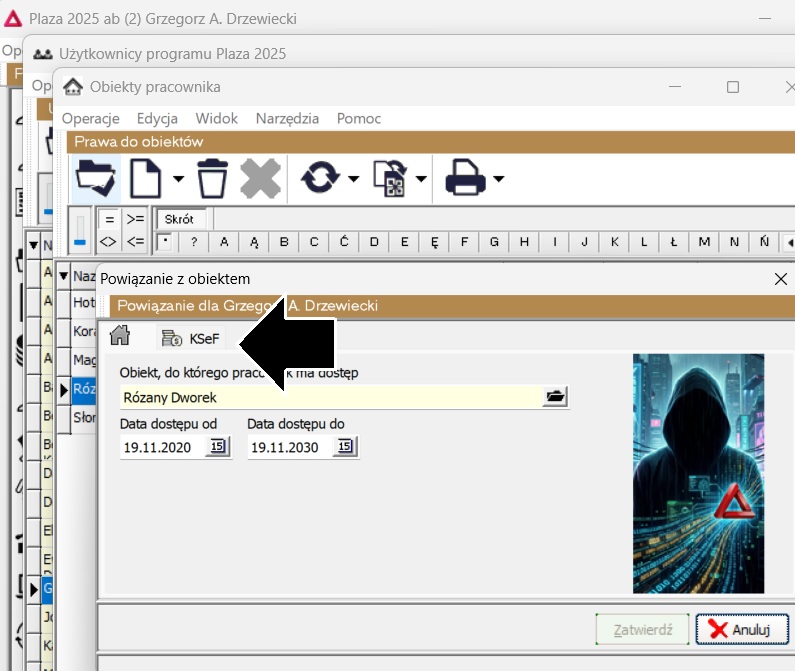Click the hacker image thumbnail
Image resolution: width=795 pixels, height=671 pixels.
pos(698,473)
